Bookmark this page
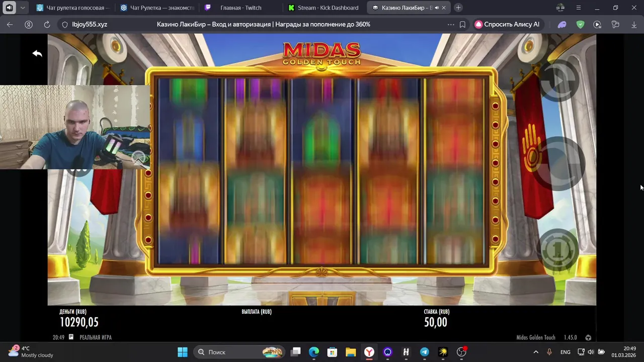 462,24
